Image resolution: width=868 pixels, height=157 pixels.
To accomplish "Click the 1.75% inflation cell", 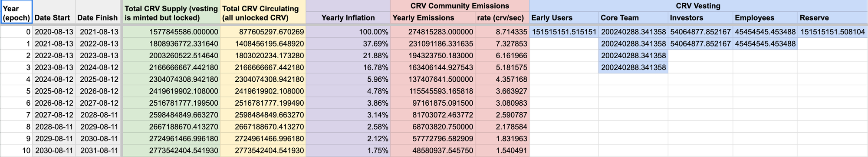I will tap(348, 150).
